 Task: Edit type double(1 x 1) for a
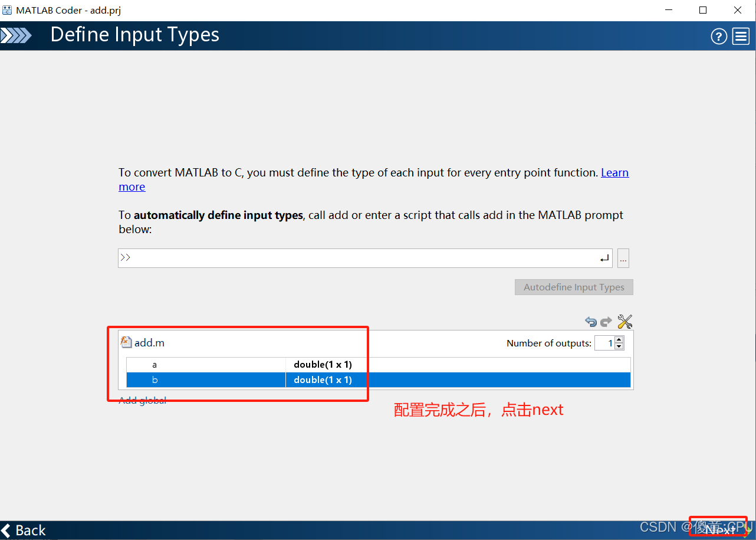[x=323, y=365]
